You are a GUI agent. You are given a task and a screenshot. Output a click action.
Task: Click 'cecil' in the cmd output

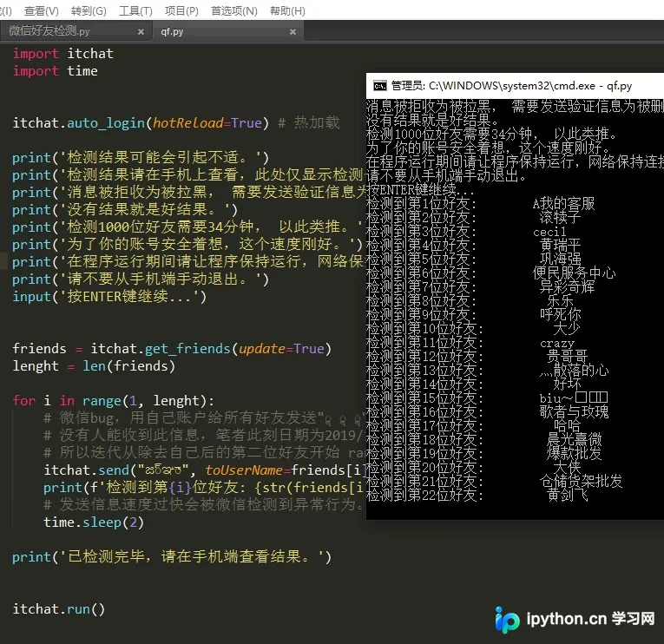tap(549, 232)
